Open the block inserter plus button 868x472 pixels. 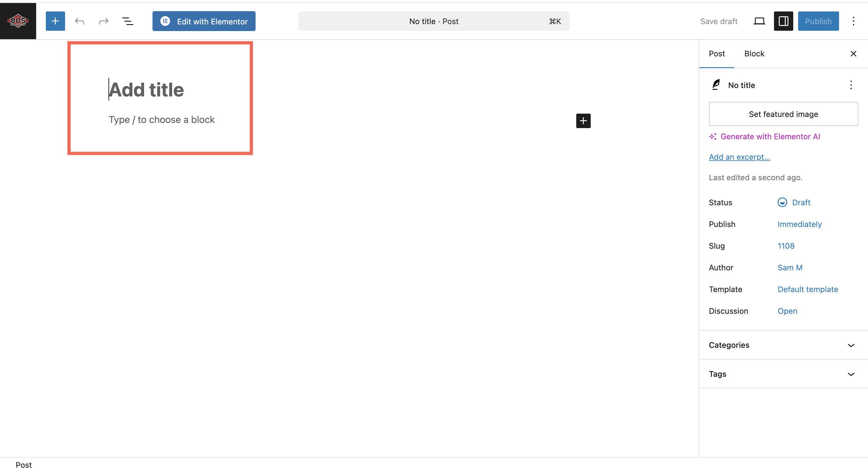(55, 21)
